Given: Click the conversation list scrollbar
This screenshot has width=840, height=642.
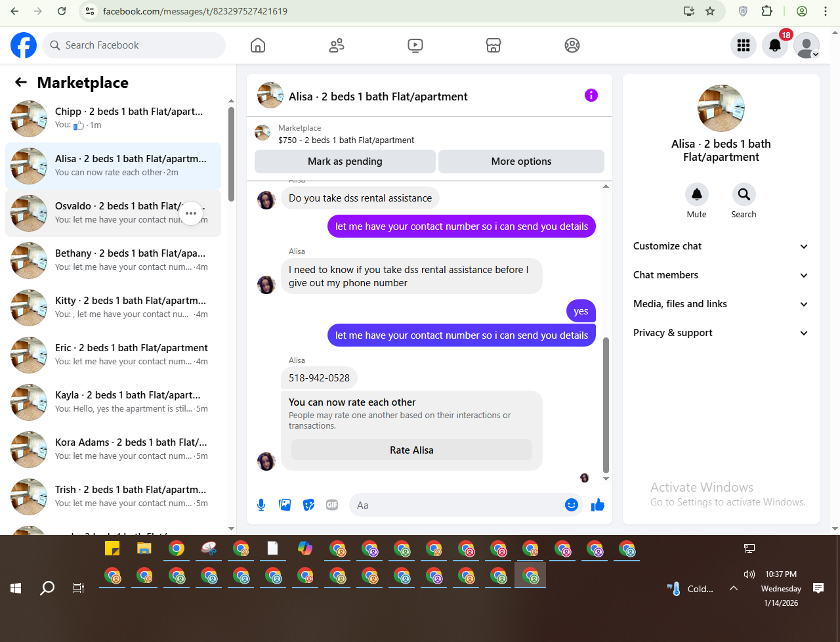Looking at the screenshot, I should (x=231, y=154).
